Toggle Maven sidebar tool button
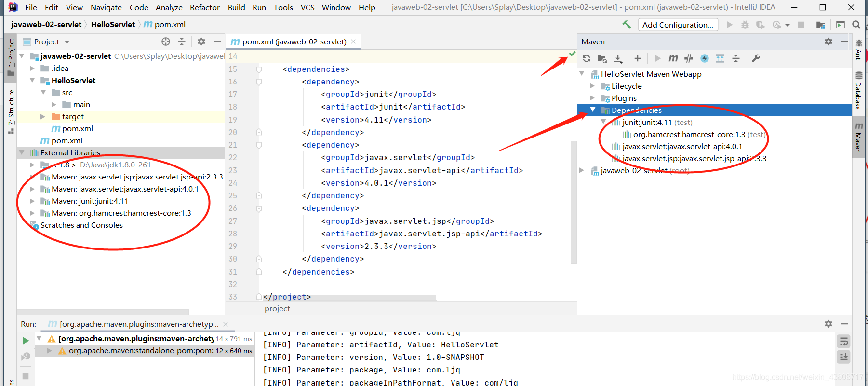 click(x=859, y=138)
